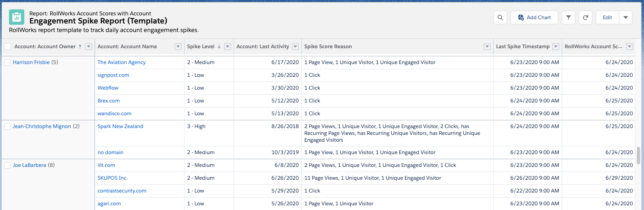The width and height of the screenshot is (644, 210).
Task: Open the Spike Score Reason column menu arrow
Action: tap(487, 47)
